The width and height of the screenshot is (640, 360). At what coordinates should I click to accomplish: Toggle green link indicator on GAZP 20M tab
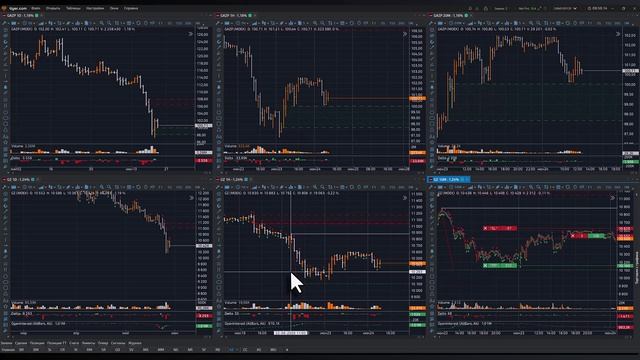pos(466,16)
